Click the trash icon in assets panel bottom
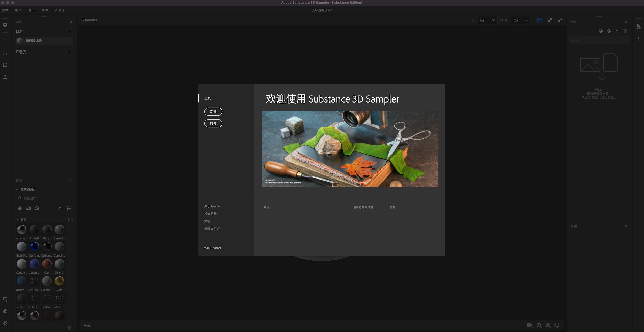 (x=69, y=328)
